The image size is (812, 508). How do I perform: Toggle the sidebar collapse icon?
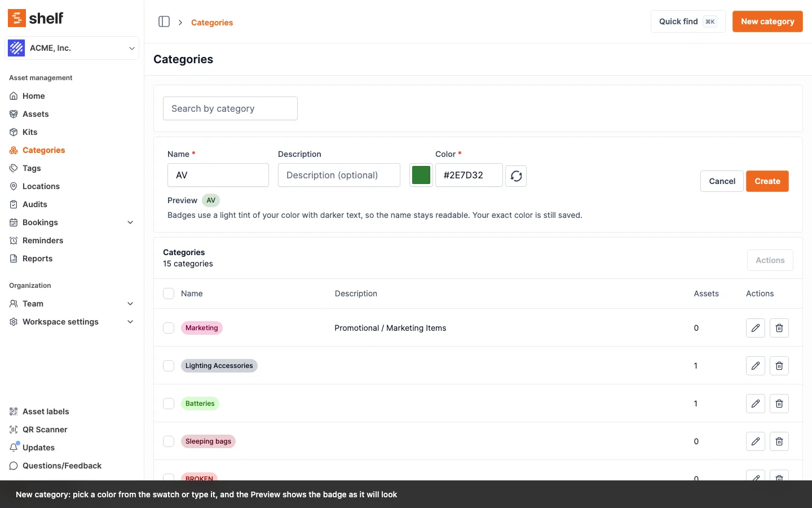tap(164, 21)
